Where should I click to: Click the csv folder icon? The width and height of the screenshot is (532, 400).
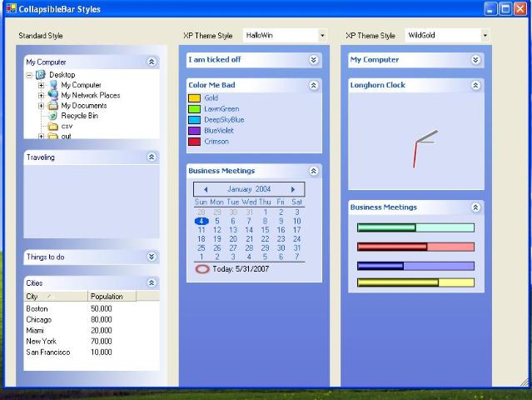(53, 127)
